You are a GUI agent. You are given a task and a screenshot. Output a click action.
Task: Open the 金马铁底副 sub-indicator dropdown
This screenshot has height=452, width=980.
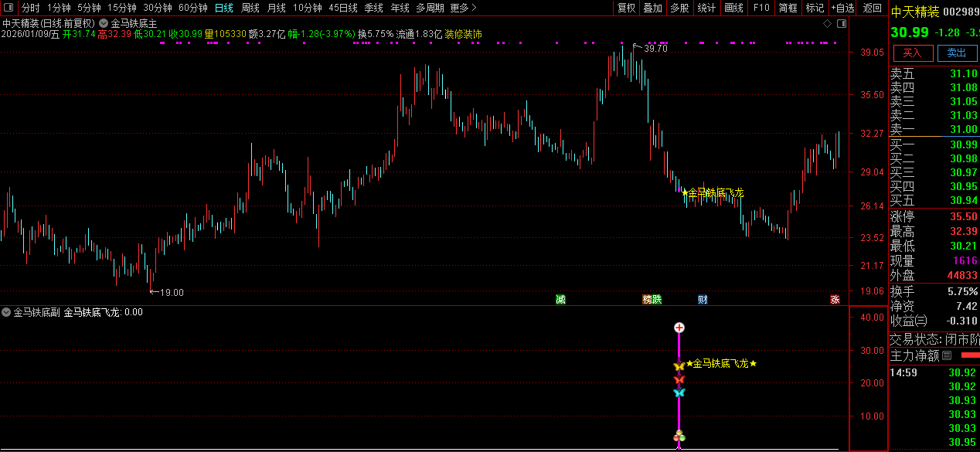(7, 313)
